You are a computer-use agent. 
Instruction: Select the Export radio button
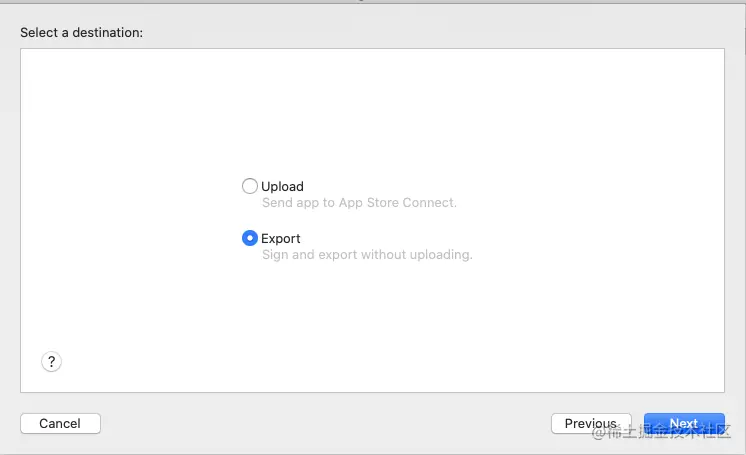pyautogui.click(x=250, y=238)
